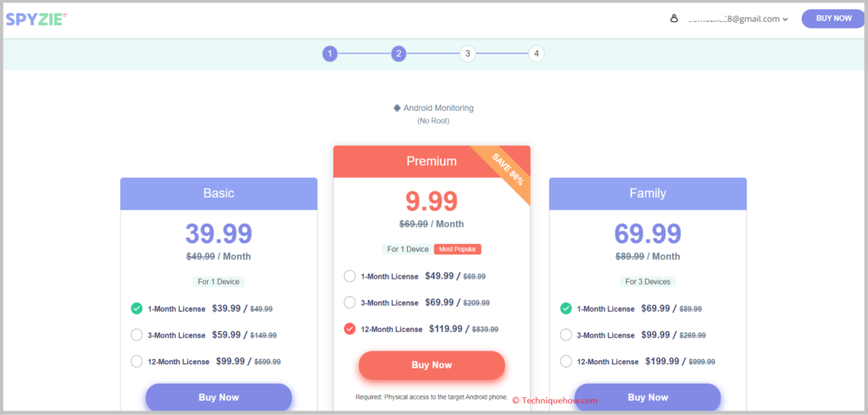Choose Family 3-Month License radio
This screenshot has width=868, height=415.
pyautogui.click(x=566, y=335)
